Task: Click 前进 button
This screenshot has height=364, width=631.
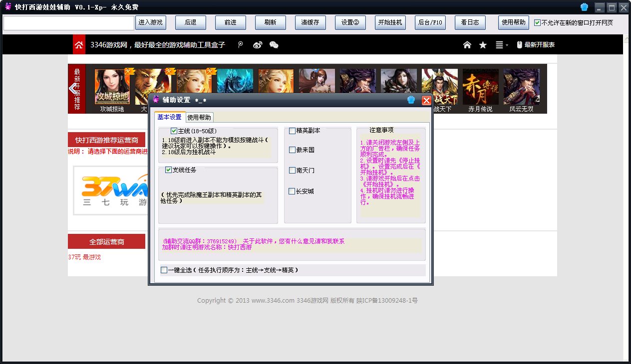Action: [x=231, y=22]
